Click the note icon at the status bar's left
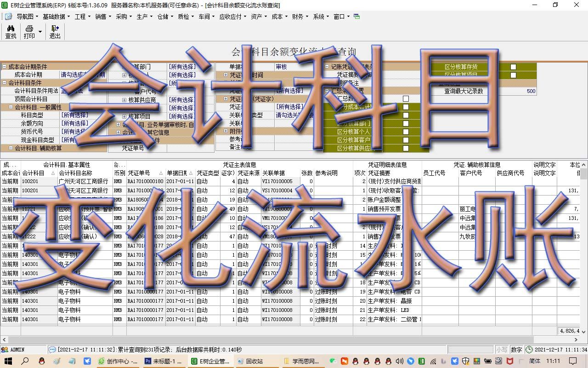This screenshot has height=368, width=588. coord(52,349)
